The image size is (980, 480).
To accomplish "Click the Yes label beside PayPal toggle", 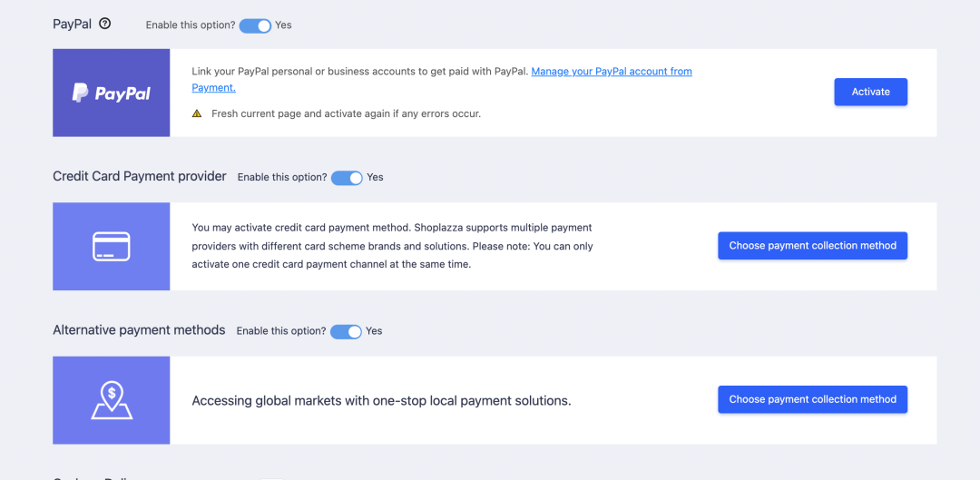I will pyautogui.click(x=284, y=25).
